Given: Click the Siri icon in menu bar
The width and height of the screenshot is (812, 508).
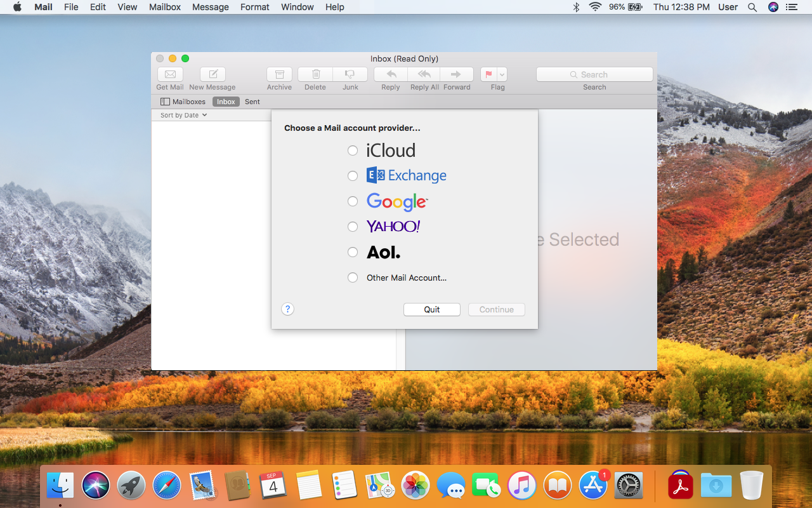Looking at the screenshot, I should click(773, 7).
